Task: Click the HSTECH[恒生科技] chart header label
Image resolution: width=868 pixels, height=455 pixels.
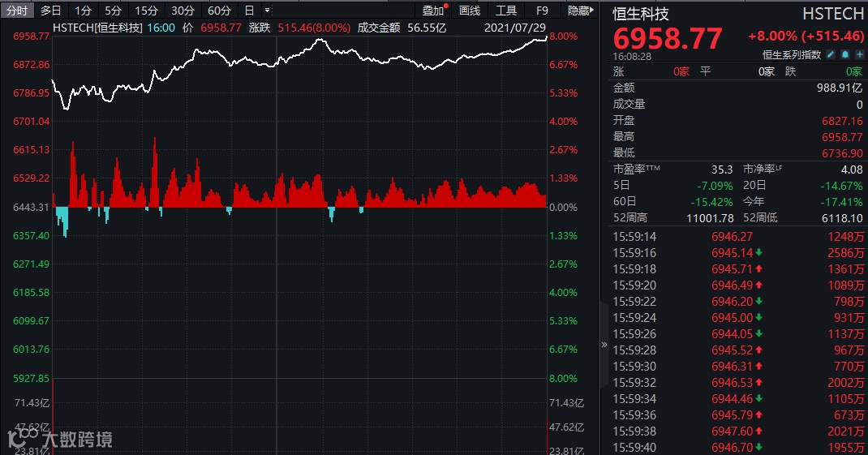Action: pyautogui.click(x=97, y=28)
